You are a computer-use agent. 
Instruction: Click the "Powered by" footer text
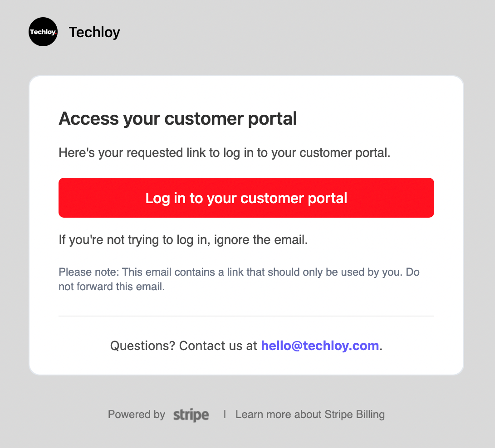[136, 414]
